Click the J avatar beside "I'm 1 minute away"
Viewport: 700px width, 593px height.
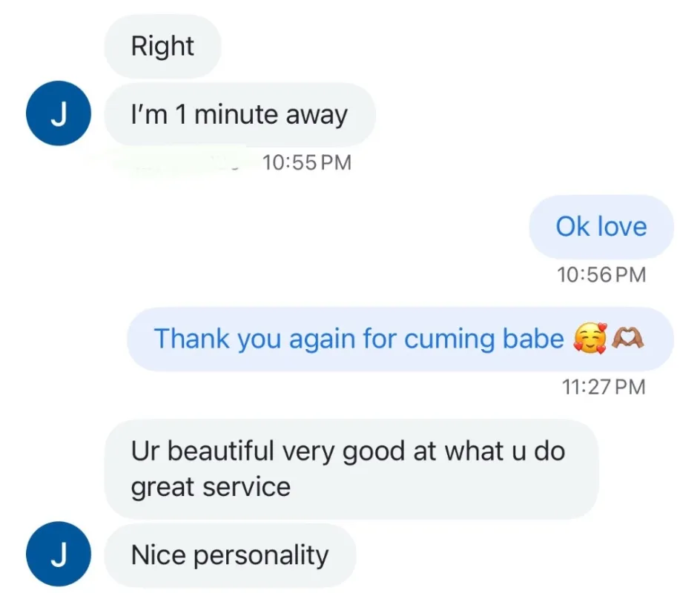[x=59, y=115]
